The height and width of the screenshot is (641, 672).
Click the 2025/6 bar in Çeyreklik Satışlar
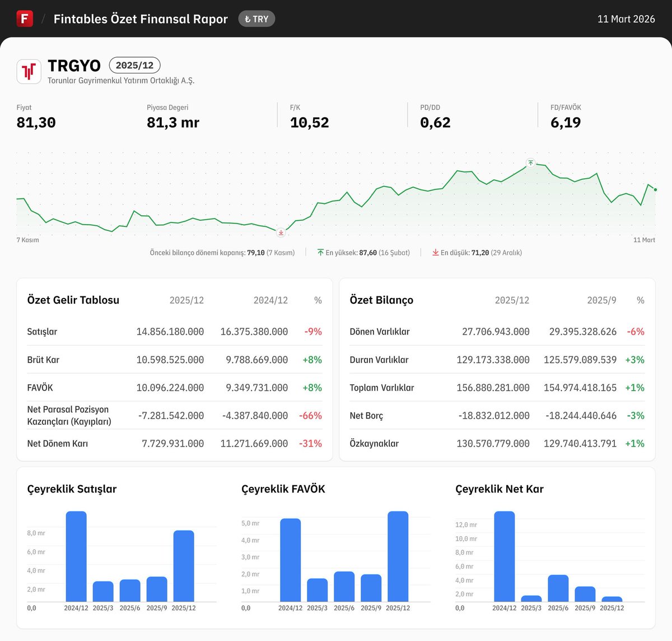pos(130,591)
